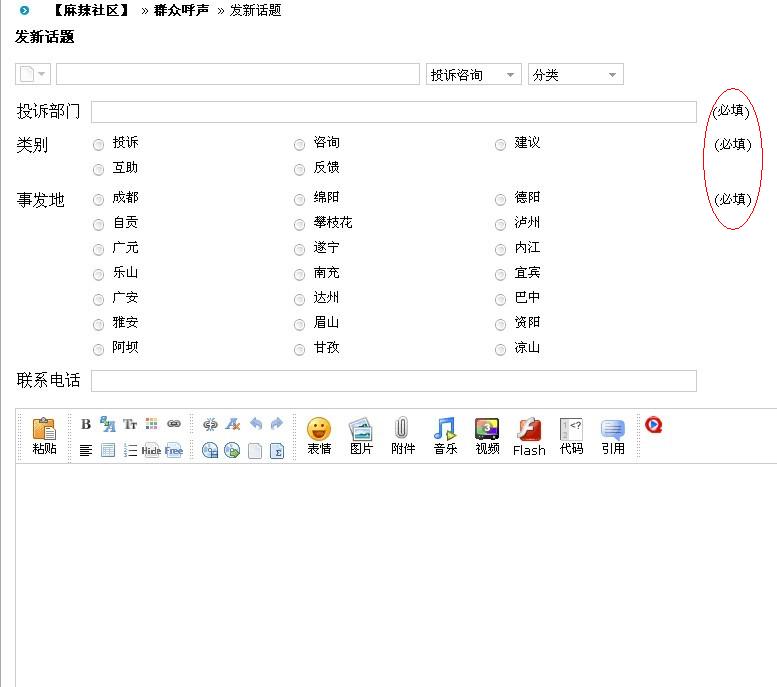Screen dimensions: 777x687
Task: Choose 德阳 as the location
Action: pyautogui.click(x=500, y=199)
